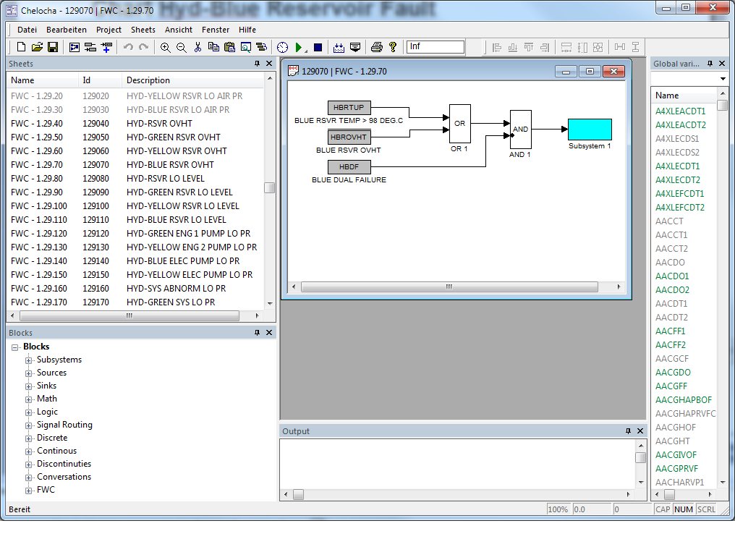Screen dimensions: 735x560
Task: Click the diagram horizontal scrollbar thumb
Action: coord(449,287)
